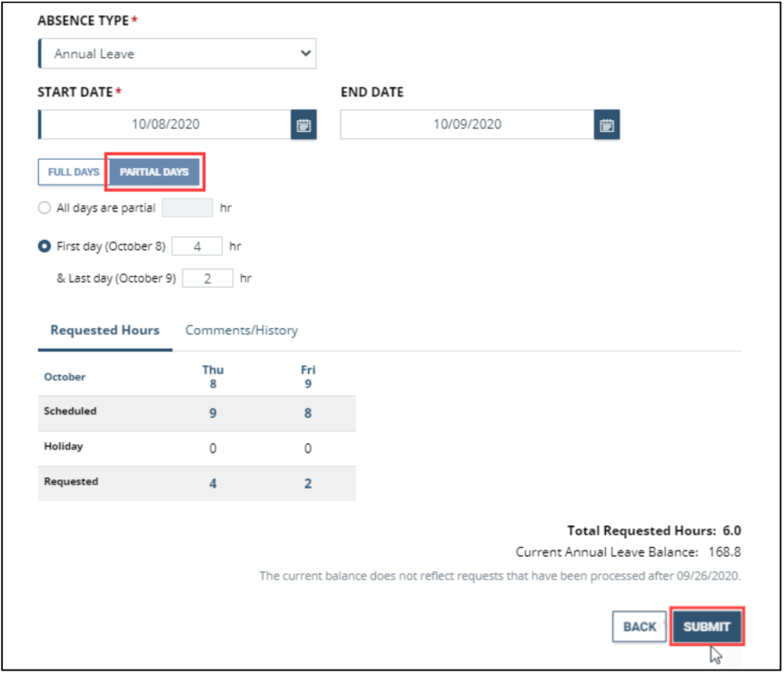The height and width of the screenshot is (674, 784).
Task: Enable Partial Days mode
Action: pyautogui.click(x=154, y=172)
